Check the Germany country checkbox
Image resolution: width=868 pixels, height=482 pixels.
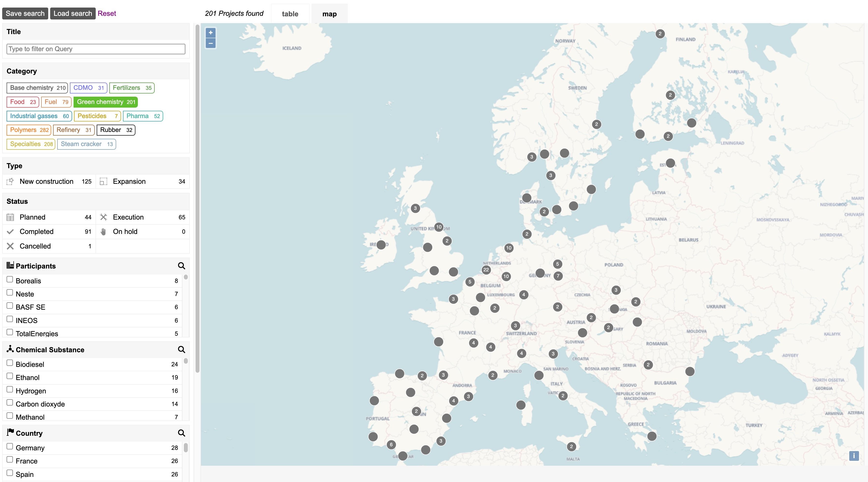click(x=9, y=446)
